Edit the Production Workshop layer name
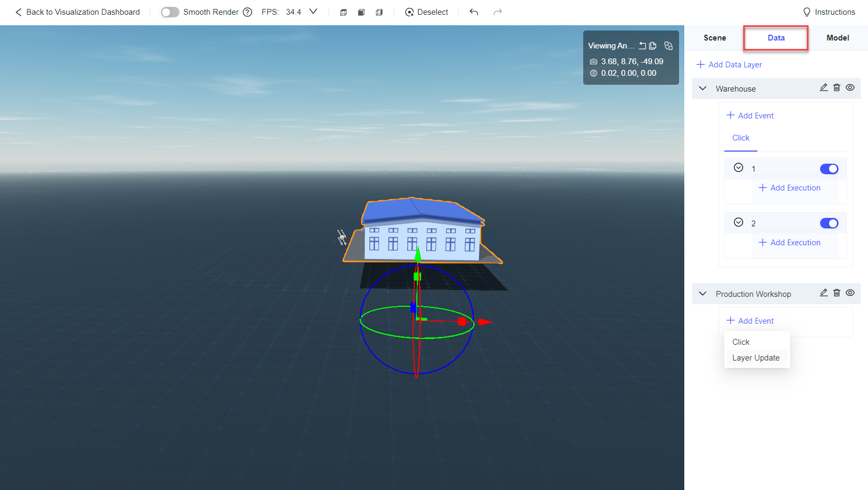 point(824,293)
